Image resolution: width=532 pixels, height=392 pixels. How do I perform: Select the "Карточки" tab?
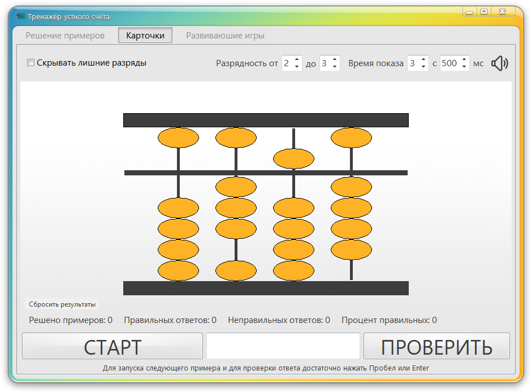coord(144,35)
